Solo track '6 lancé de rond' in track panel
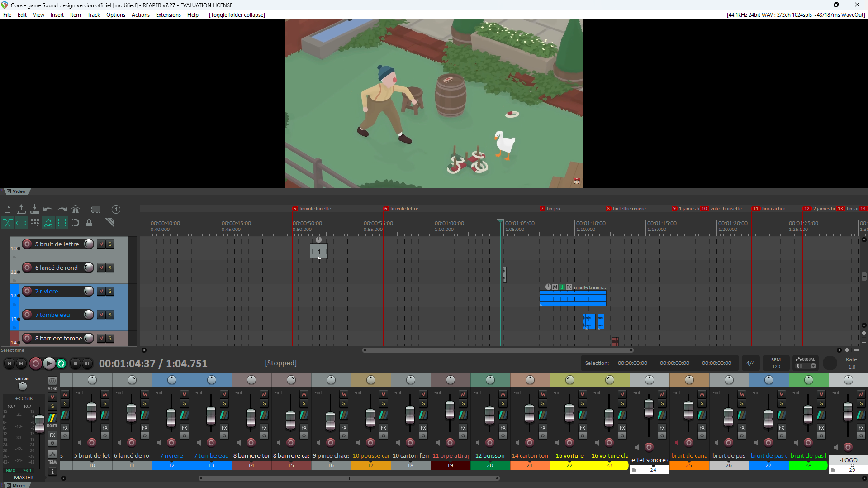The width and height of the screenshot is (868, 488). [x=110, y=268]
